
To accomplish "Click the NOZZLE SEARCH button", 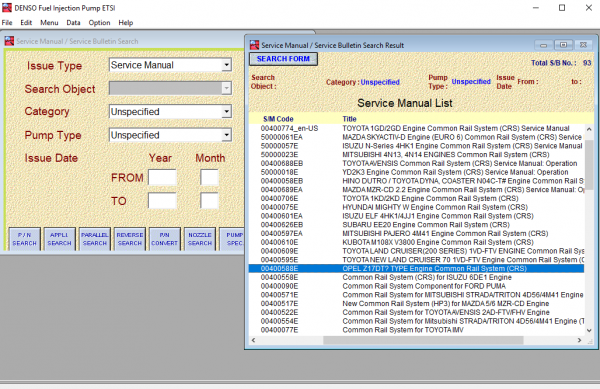I will click(200, 239).
